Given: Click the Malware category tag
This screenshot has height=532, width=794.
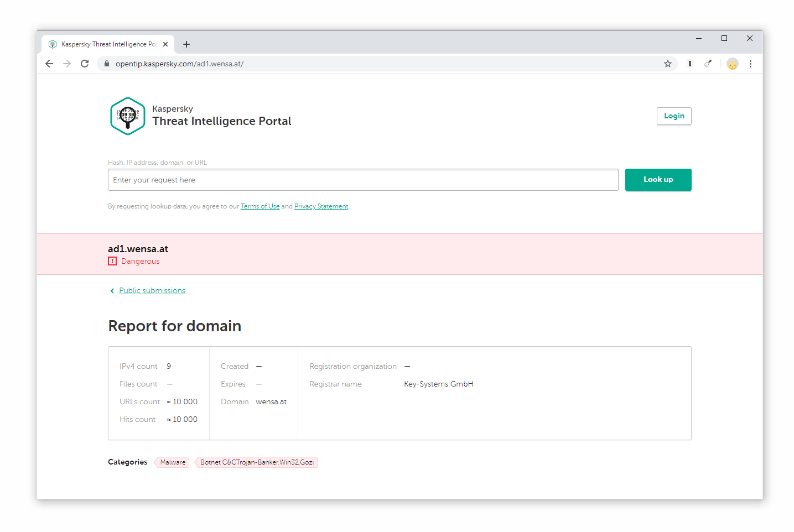Looking at the screenshot, I should pos(173,462).
